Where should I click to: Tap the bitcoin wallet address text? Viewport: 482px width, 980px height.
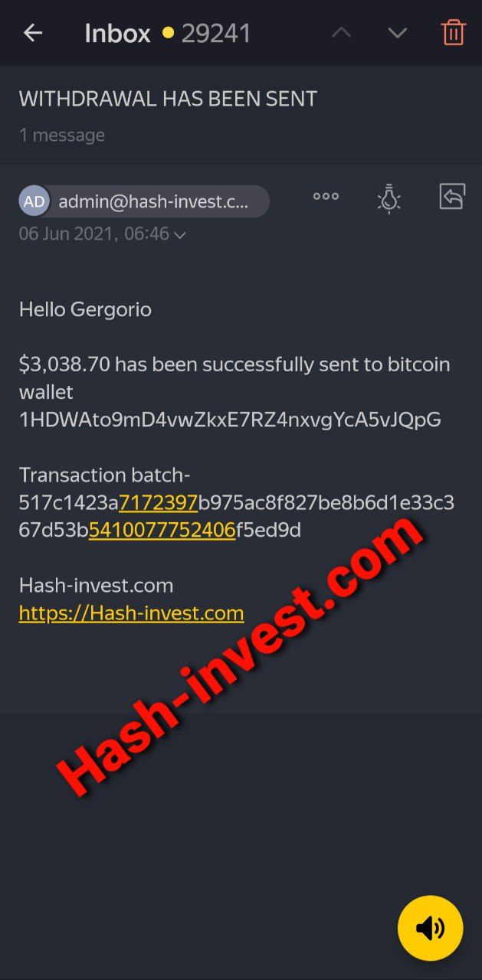(230, 420)
